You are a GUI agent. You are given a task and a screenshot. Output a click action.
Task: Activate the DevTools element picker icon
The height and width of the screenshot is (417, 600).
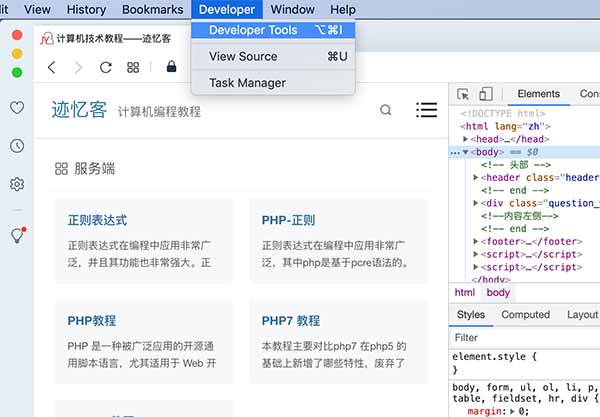(x=463, y=94)
